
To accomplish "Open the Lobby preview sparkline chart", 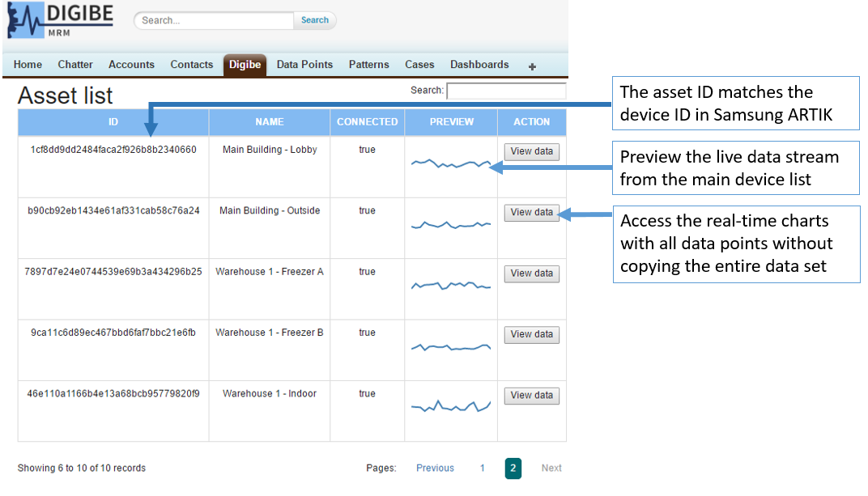I will (451, 163).
